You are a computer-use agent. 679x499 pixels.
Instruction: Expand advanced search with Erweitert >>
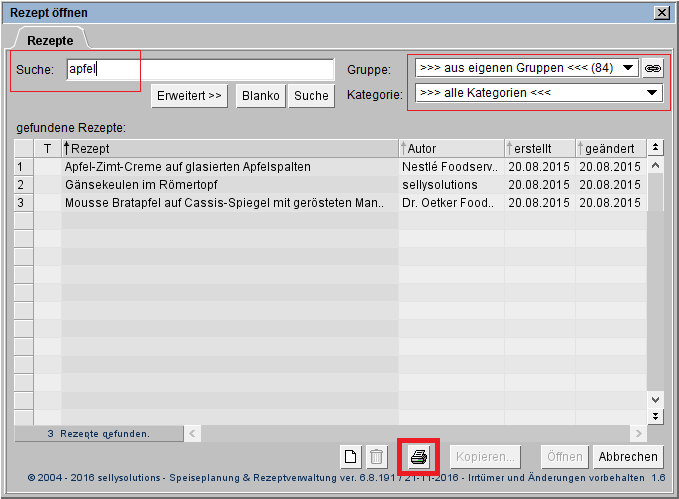coord(190,96)
